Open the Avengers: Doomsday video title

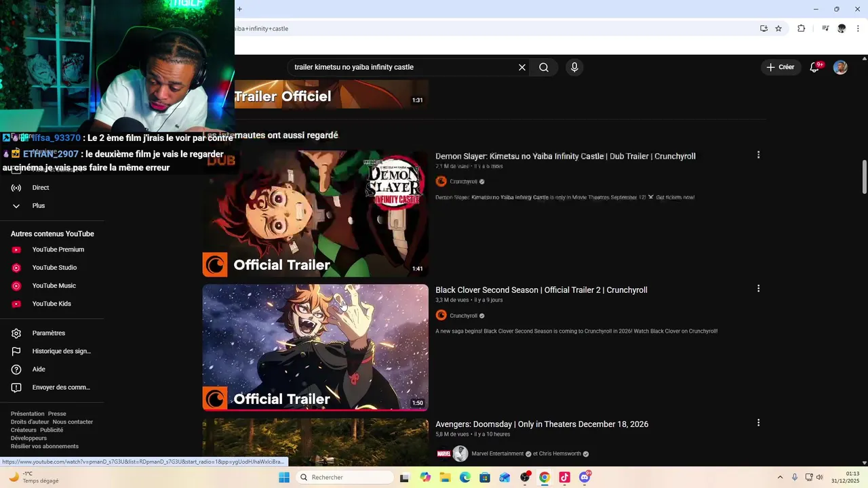542,424
